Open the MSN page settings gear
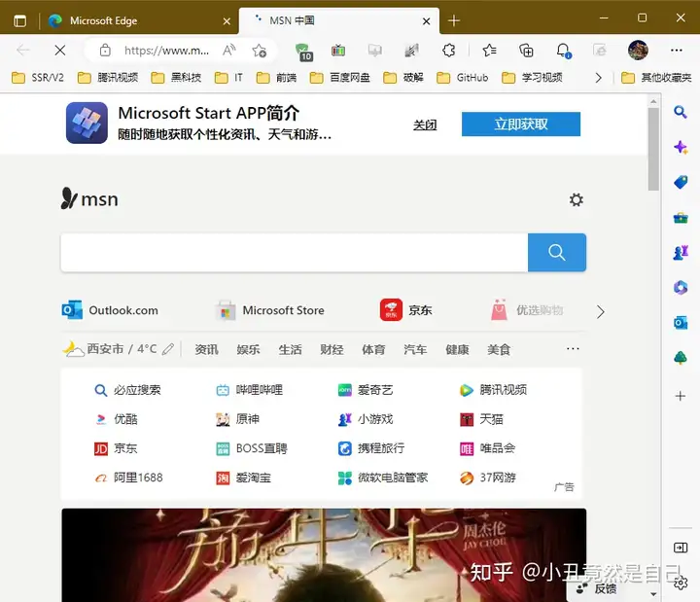700x602 pixels. 576,199
